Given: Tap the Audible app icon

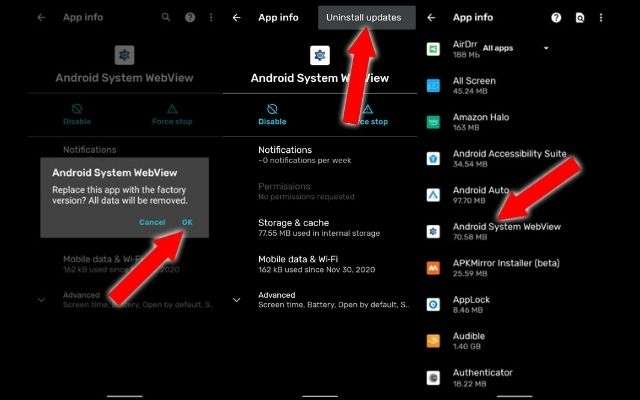Looking at the screenshot, I should 433,340.
